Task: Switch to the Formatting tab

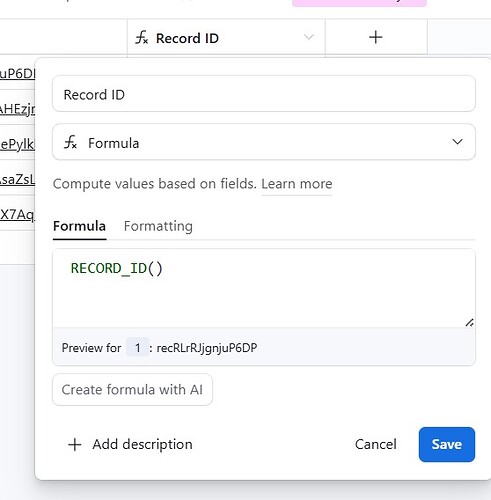Action: [158, 226]
